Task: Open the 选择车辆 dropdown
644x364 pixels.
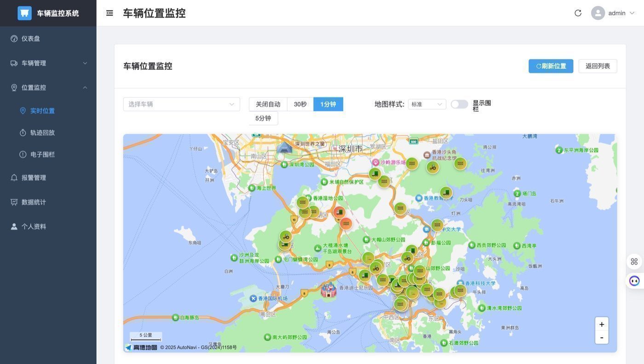Action: pyautogui.click(x=182, y=104)
